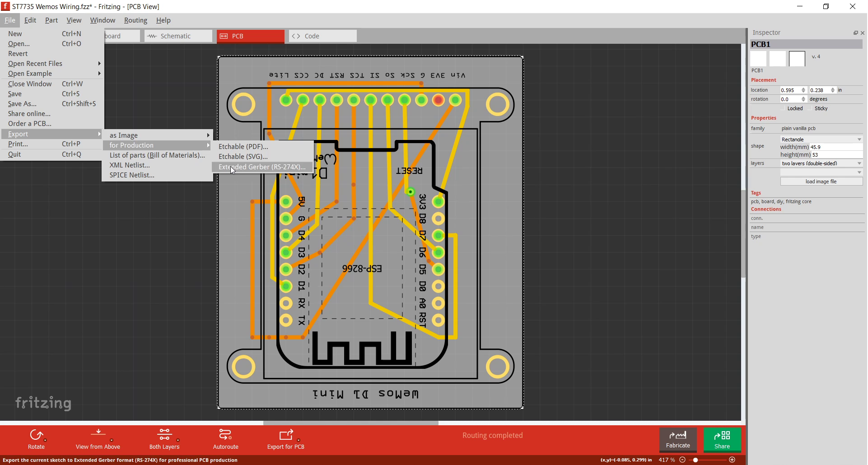Click the Export for PCB icon

tap(286, 435)
